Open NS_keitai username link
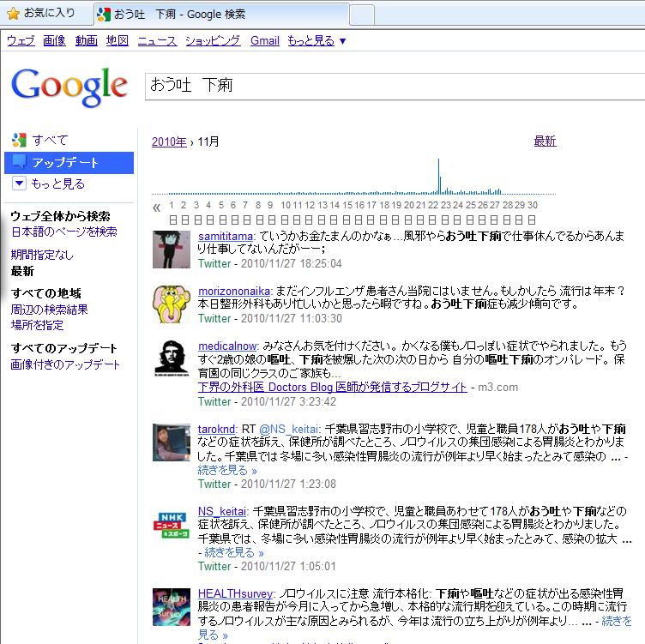The width and height of the screenshot is (645, 644). (x=221, y=511)
